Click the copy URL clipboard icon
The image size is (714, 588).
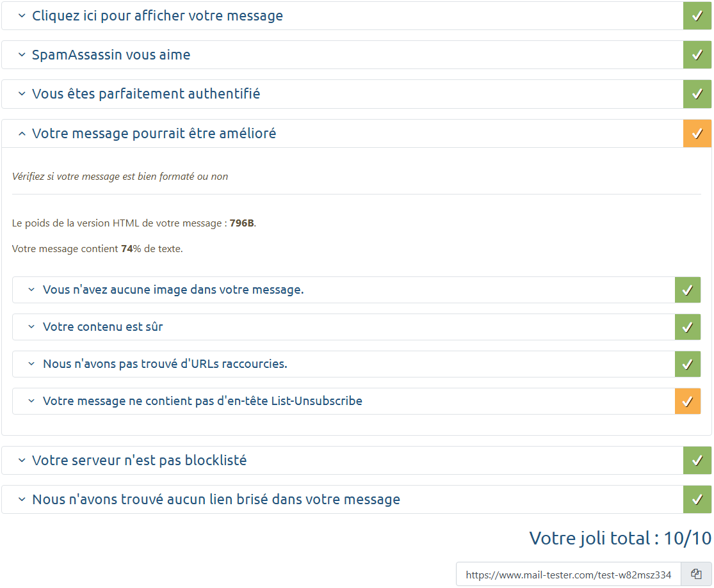(x=697, y=575)
